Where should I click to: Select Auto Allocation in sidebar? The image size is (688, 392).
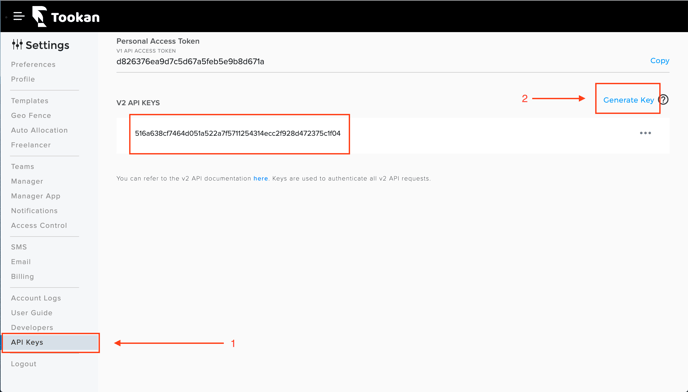click(39, 130)
